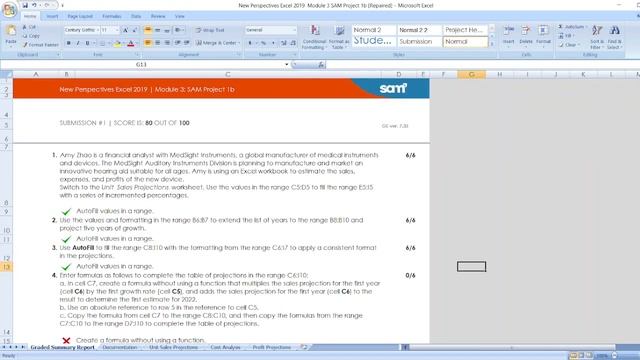Save the workbook from Quick Access toolbar
Image resolution: width=640 pixels, height=360 pixels.
pyautogui.click(x=25, y=5)
